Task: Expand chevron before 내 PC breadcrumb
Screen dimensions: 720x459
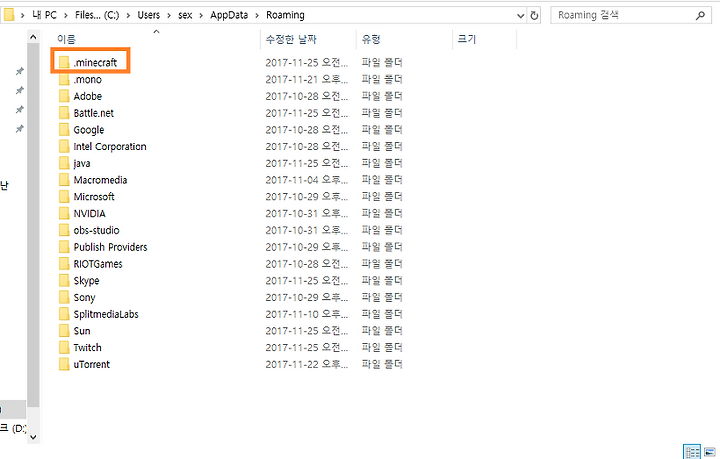Action: (x=22, y=16)
